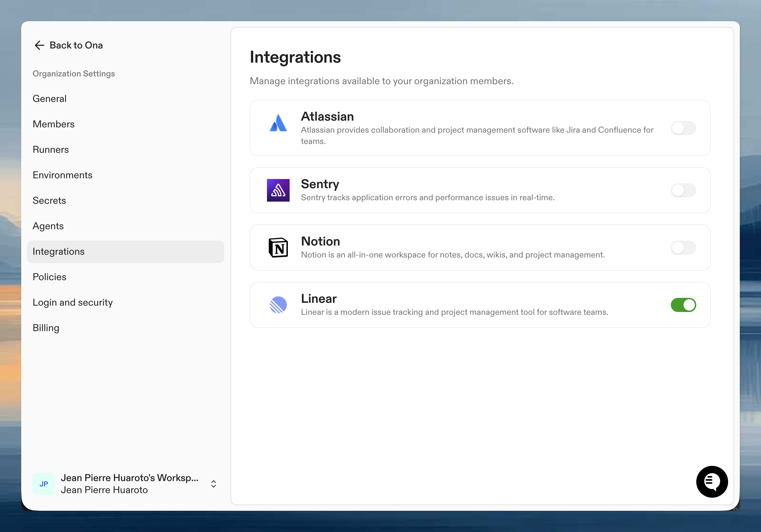Enable the Notion integration
The height and width of the screenshot is (532, 761).
[683, 248]
